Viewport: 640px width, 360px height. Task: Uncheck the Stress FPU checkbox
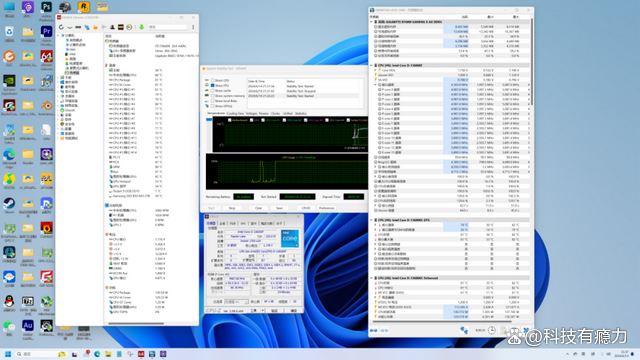coord(213,86)
